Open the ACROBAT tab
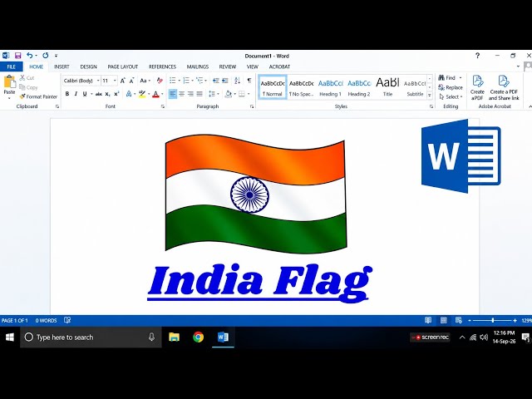The image size is (532, 399). point(279,66)
